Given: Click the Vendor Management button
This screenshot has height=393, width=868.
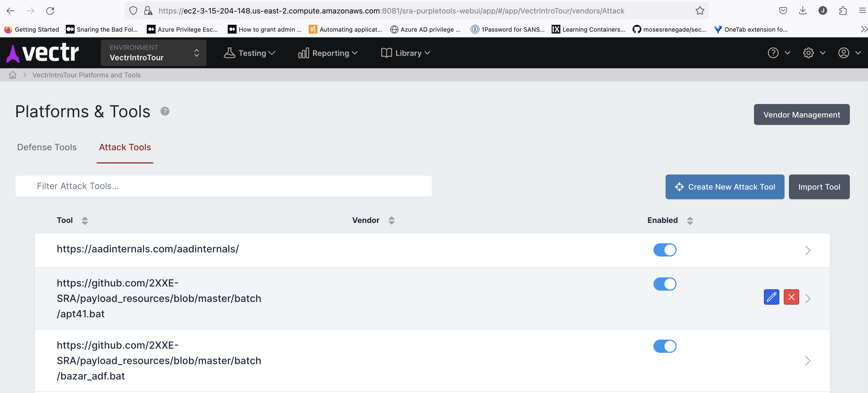Looking at the screenshot, I should (x=801, y=115).
